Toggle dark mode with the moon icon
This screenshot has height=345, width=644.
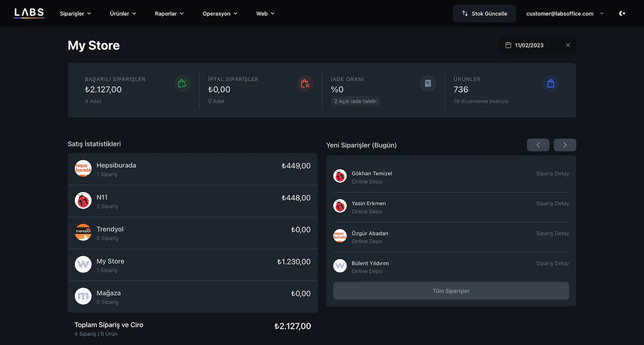pos(622,13)
